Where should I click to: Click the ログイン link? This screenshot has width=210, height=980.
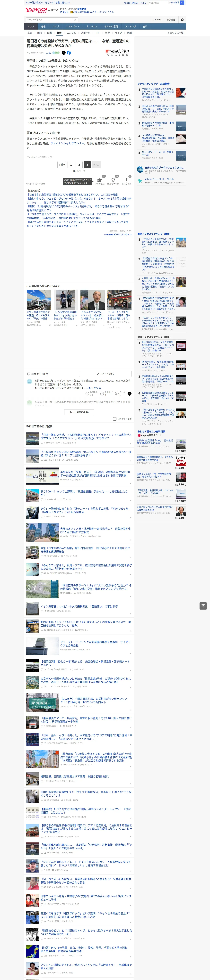(x=64, y=12)
